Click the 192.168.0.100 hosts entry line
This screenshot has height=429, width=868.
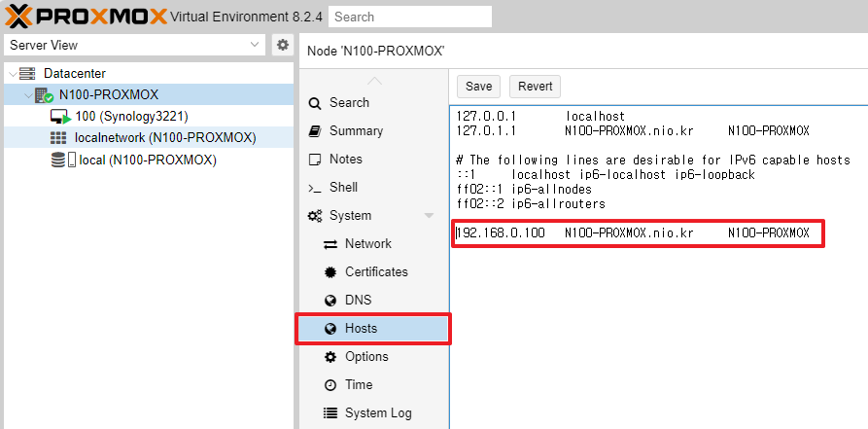(x=633, y=233)
